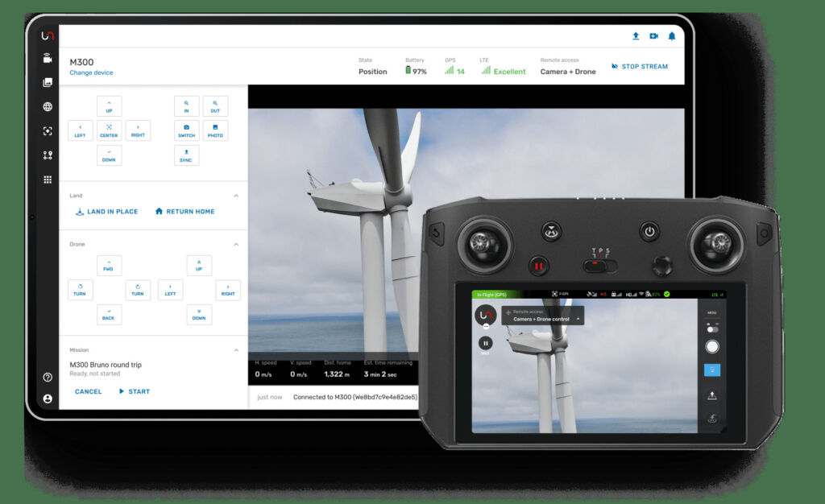Viewport: 825px width, 504px height.
Task: Open the media gallery icon in sidebar
Action: [47, 82]
